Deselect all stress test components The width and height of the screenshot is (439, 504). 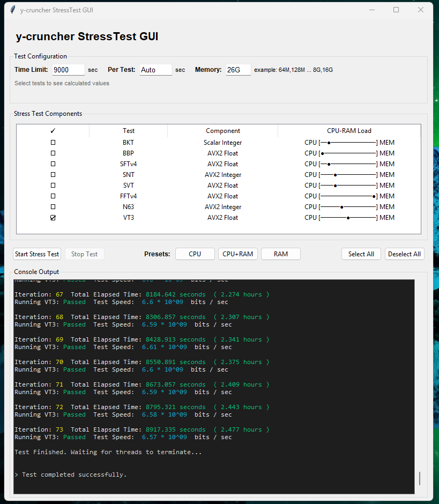click(x=404, y=254)
